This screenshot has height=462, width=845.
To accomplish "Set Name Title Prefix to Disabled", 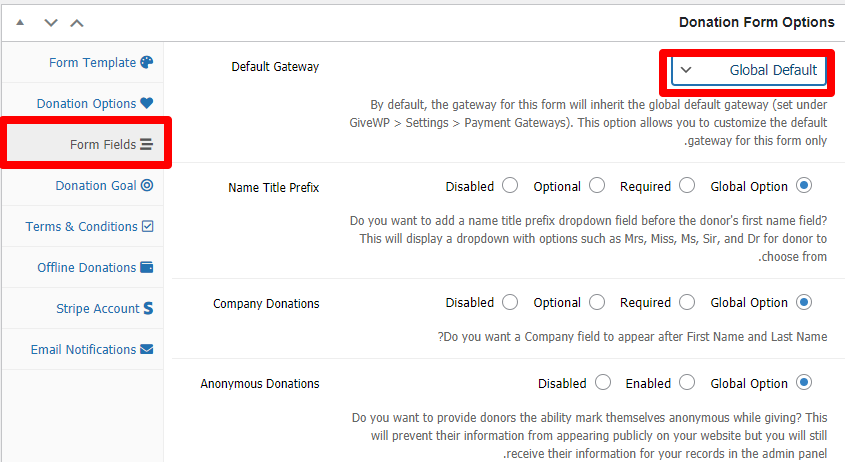I will pyautogui.click(x=510, y=185).
